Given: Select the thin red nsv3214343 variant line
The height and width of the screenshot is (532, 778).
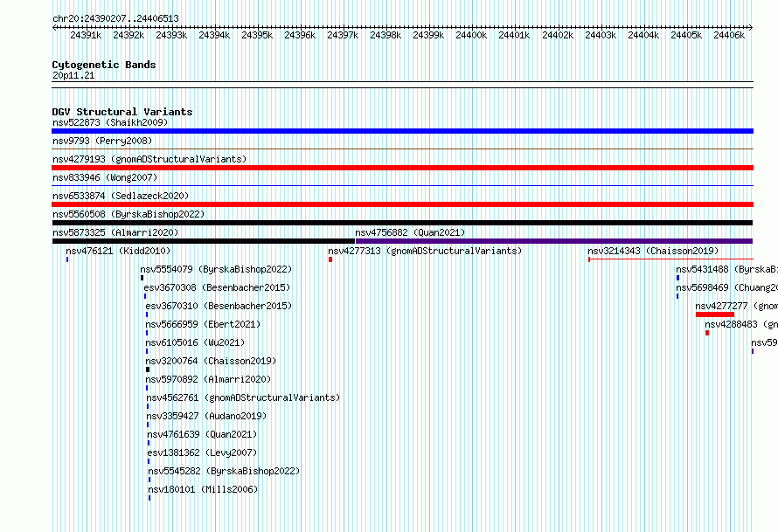Looking at the screenshot, I should point(670,259).
